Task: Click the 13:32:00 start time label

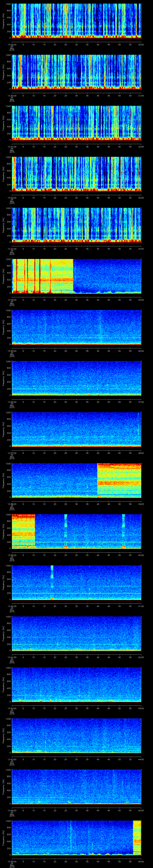Action: pyautogui.click(x=12, y=197)
